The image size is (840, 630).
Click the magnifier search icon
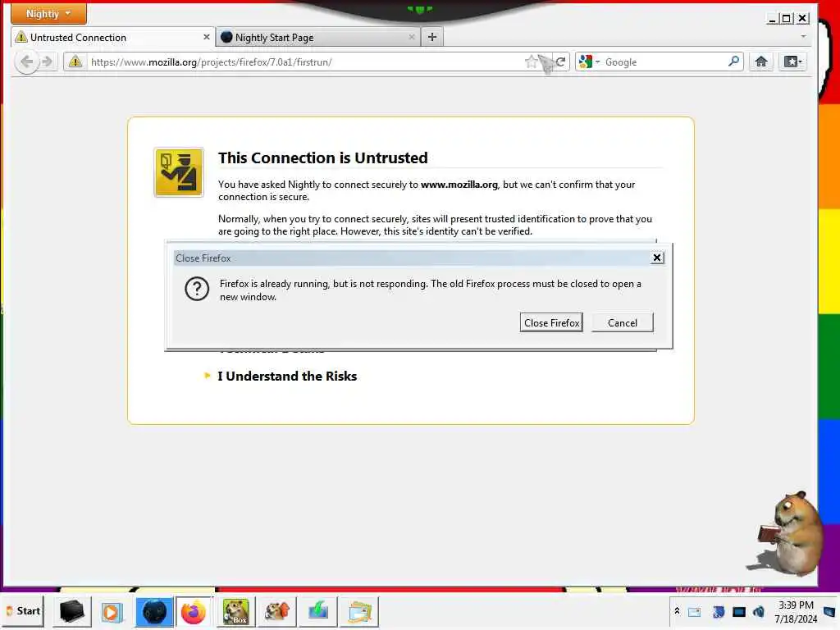pyautogui.click(x=734, y=62)
